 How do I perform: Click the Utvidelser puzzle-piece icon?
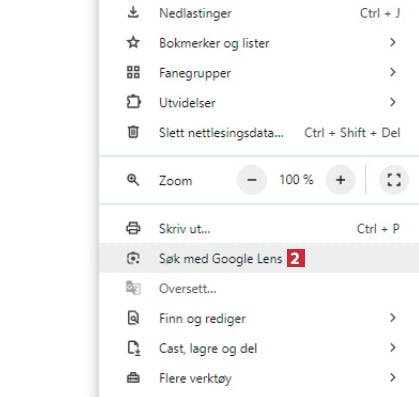[x=133, y=102]
